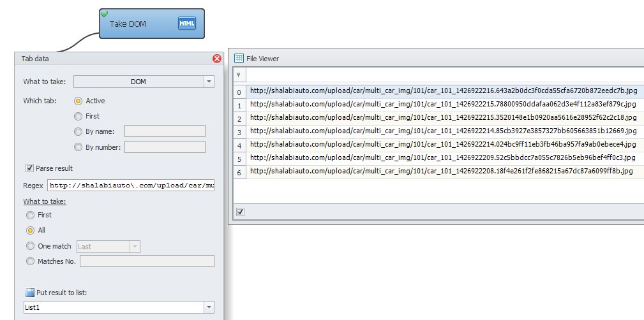Select the First tab radio button under Which tab
The height and width of the screenshot is (320, 644).
pos(78,117)
